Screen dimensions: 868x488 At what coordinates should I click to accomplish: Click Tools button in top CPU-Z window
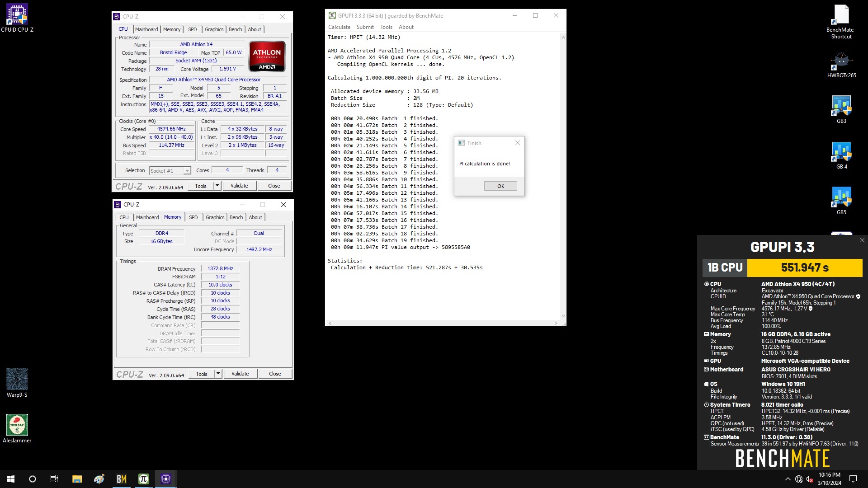click(201, 186)
